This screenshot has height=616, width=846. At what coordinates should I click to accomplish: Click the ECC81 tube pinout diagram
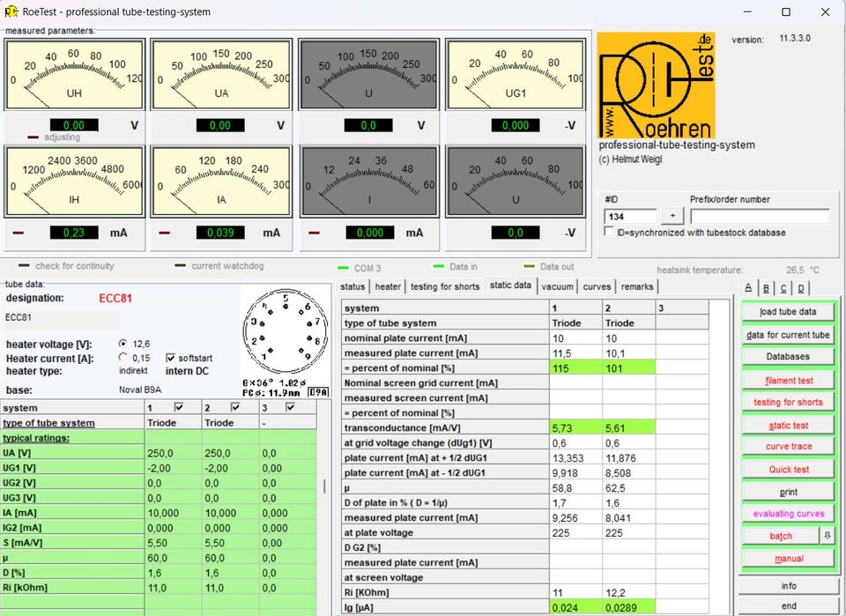pyautogui.click(x=286, y=331)
